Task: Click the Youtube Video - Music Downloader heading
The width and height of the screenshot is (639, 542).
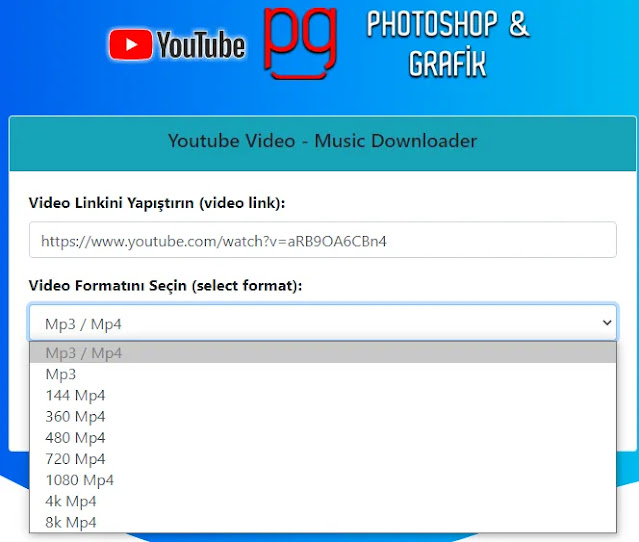Action: [322, 141]
